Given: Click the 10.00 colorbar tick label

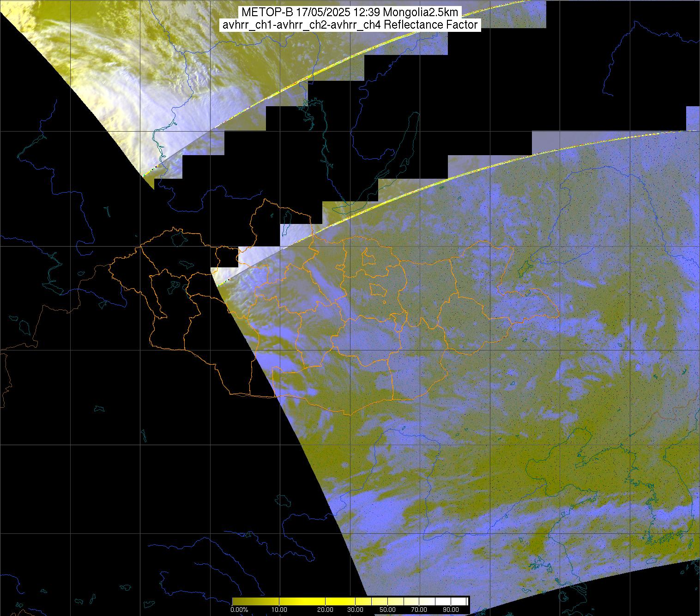Looking at the screenshot, I should click(279, 610).
